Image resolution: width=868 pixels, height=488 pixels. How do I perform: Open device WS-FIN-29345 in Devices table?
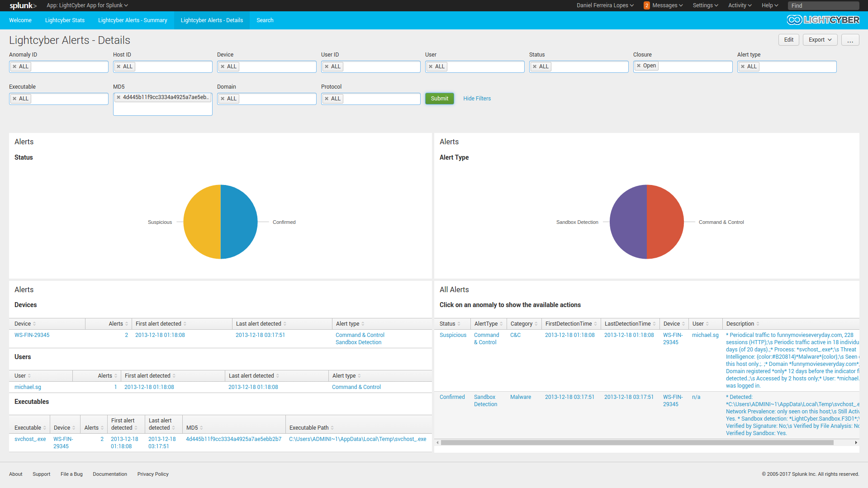tap(32, 335)
